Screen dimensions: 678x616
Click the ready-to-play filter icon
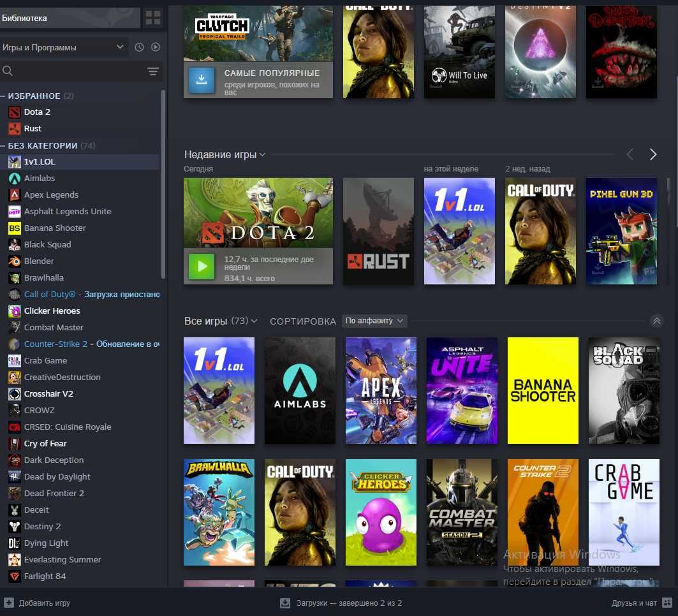tap(156, 47)
